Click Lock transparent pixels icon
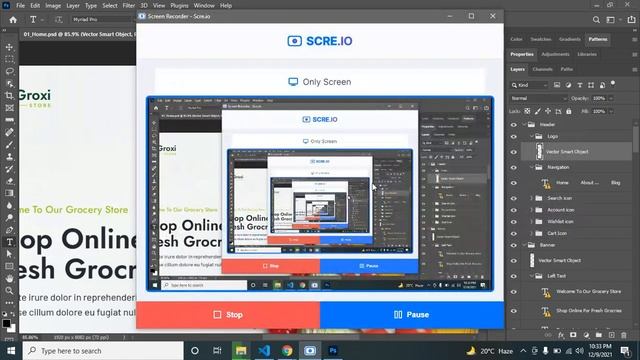 (x=527, y=111)
